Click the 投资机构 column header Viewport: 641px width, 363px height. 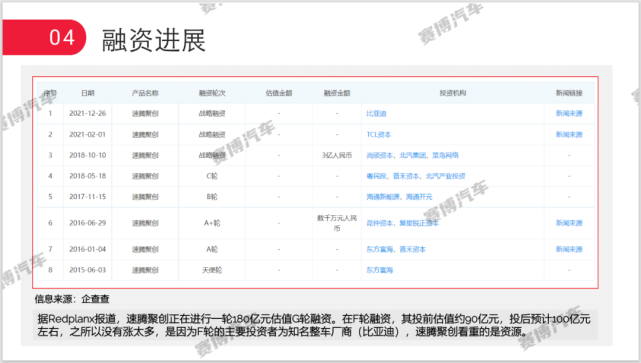(x=453, y=93)
